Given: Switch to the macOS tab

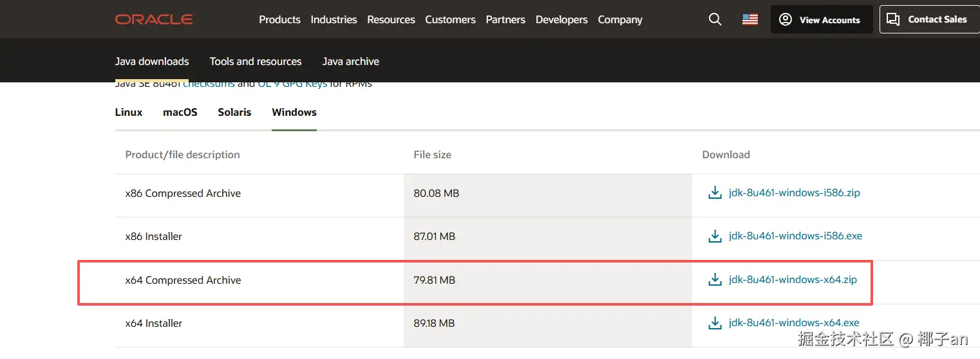Looking at the screenshot, I should click(180, 112).
